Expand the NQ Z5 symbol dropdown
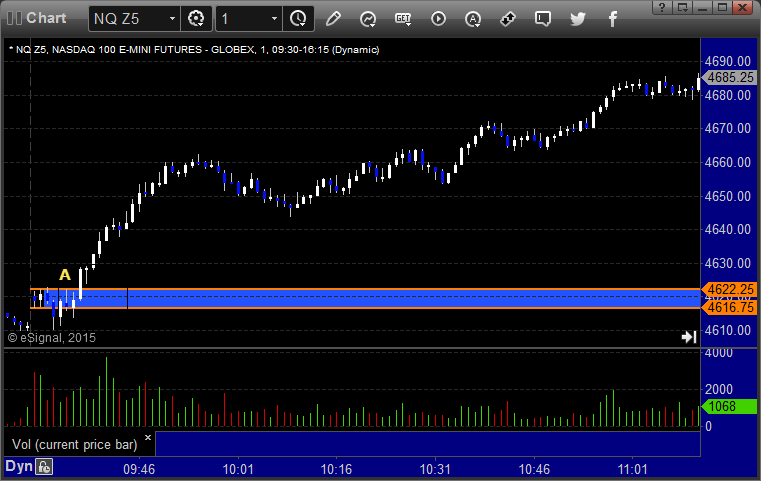Viewport: 761px width, 481px height. coord(172,18)
